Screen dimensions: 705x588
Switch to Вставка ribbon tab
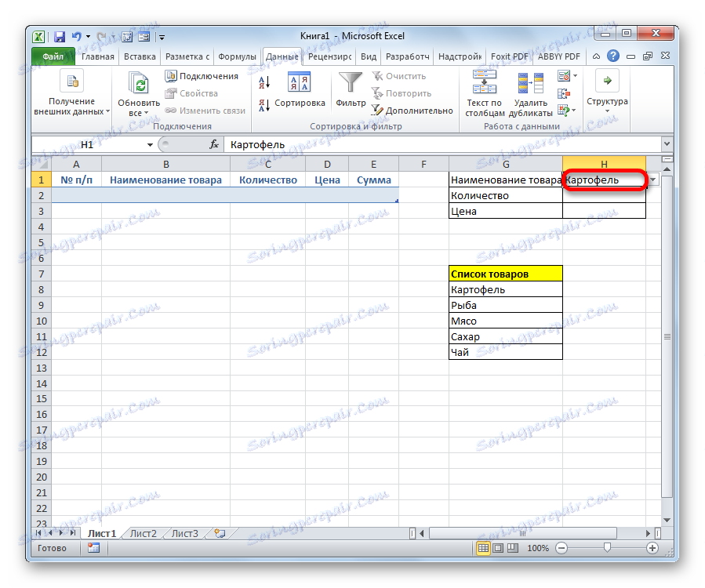140,56
